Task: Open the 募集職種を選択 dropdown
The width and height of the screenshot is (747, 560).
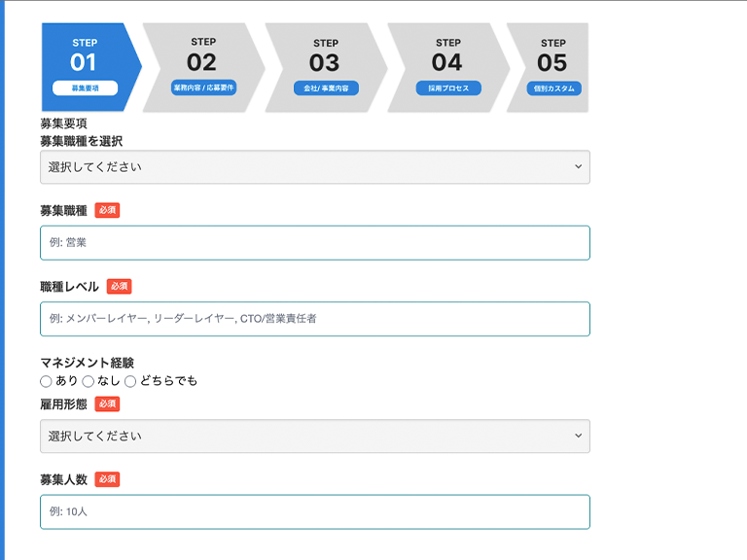Action: tap(315, 167)
